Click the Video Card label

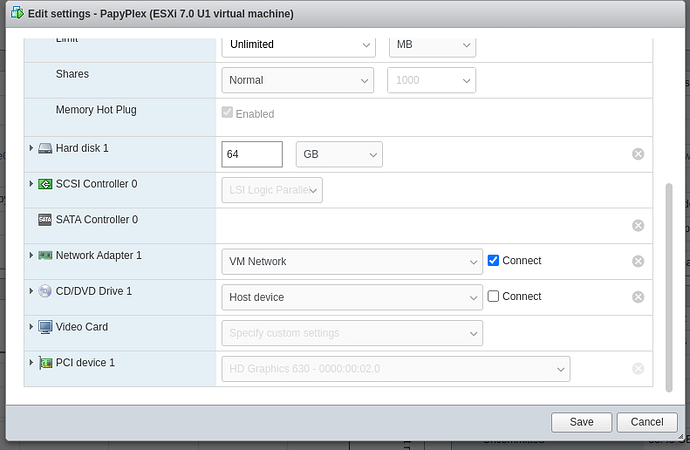pos(82,327)
